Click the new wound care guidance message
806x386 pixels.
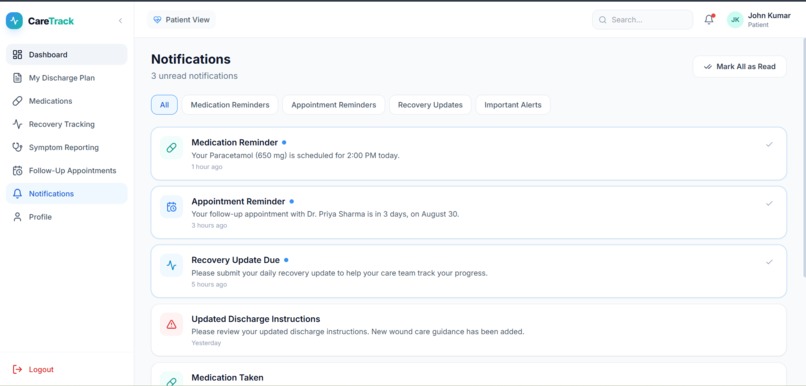[x=358, y=332]
